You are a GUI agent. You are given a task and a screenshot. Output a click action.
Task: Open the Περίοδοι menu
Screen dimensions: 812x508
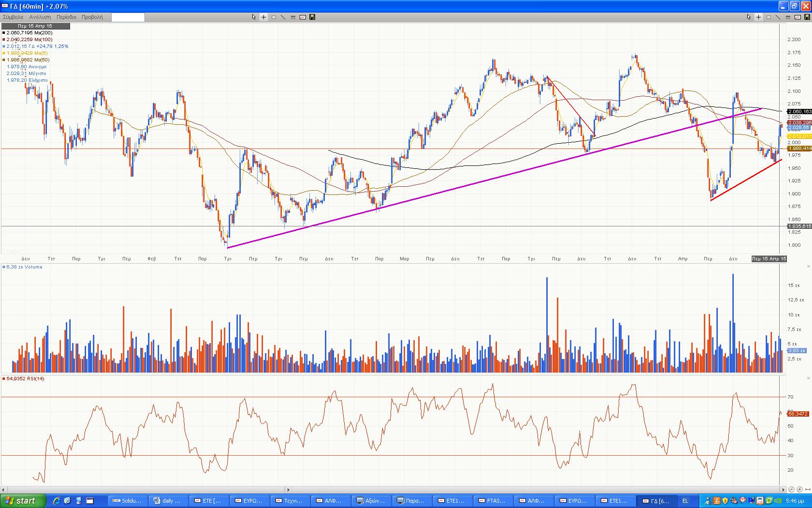66,17
